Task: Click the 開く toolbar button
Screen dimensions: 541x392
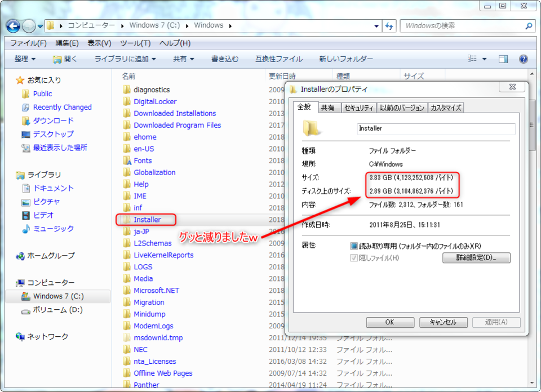Action: tap(65, 59)
